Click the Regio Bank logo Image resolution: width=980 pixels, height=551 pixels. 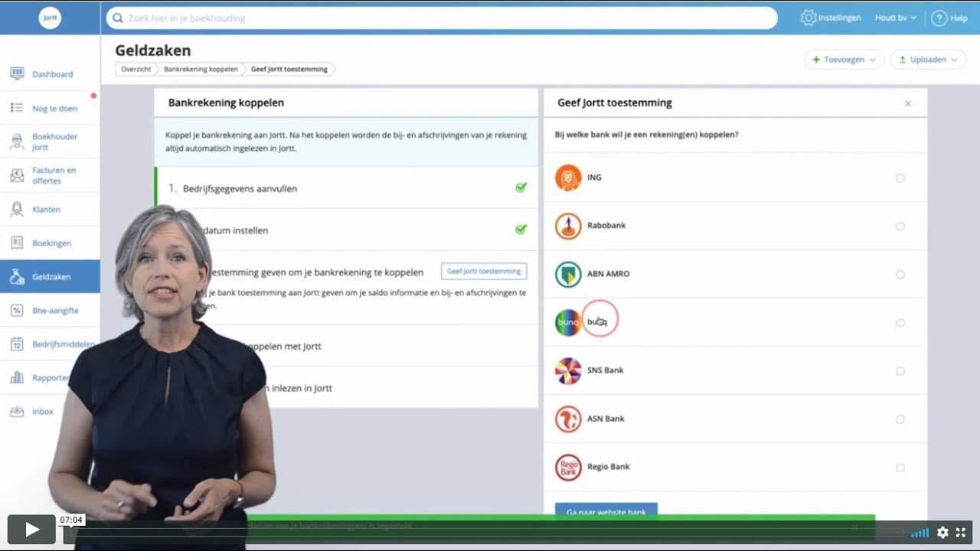[x=568, y=467]
